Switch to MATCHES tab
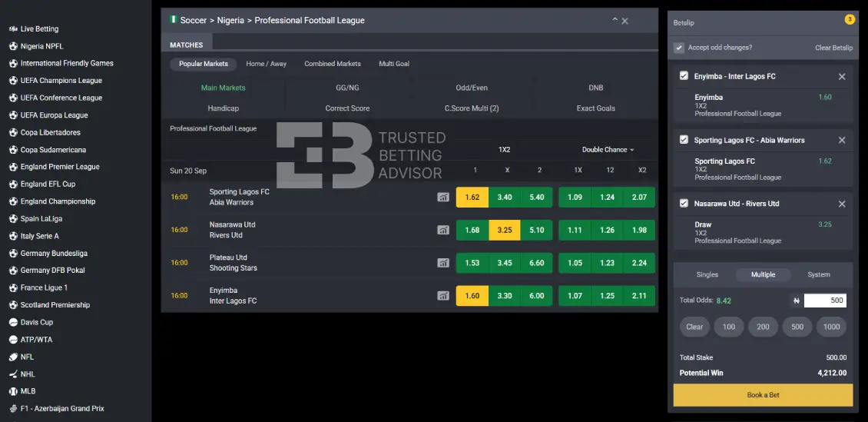Screen dimensions: 868x422 coord(187,45)
